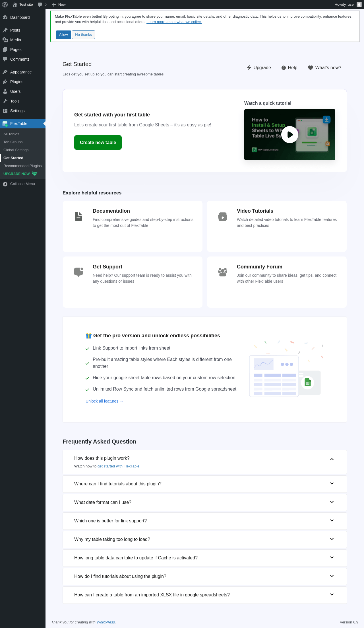
Task: Click the Dashboard gauge icon
Action: (x=5, y=17)
